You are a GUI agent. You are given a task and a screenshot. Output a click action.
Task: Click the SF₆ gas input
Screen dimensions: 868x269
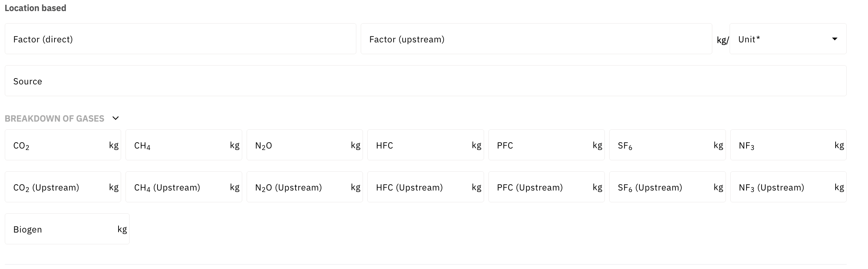[663, 145]
